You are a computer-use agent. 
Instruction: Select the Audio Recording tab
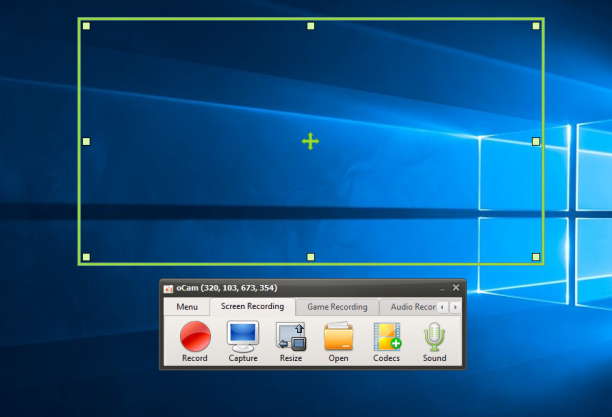413,307
